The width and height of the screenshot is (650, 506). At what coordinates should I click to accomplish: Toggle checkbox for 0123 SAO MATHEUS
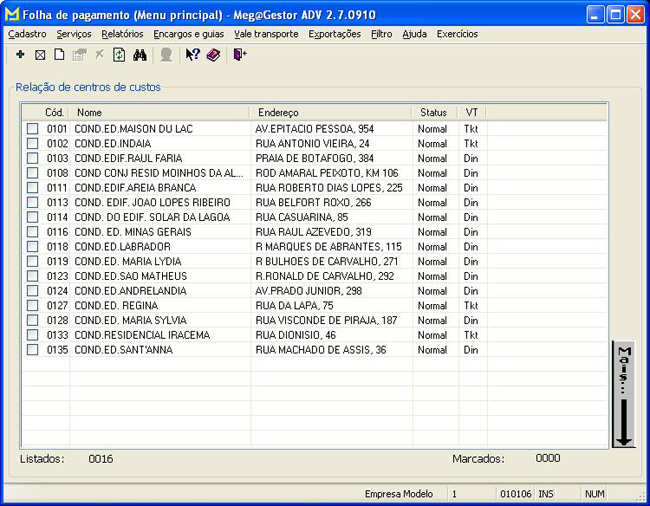click(x=32, y=276)
